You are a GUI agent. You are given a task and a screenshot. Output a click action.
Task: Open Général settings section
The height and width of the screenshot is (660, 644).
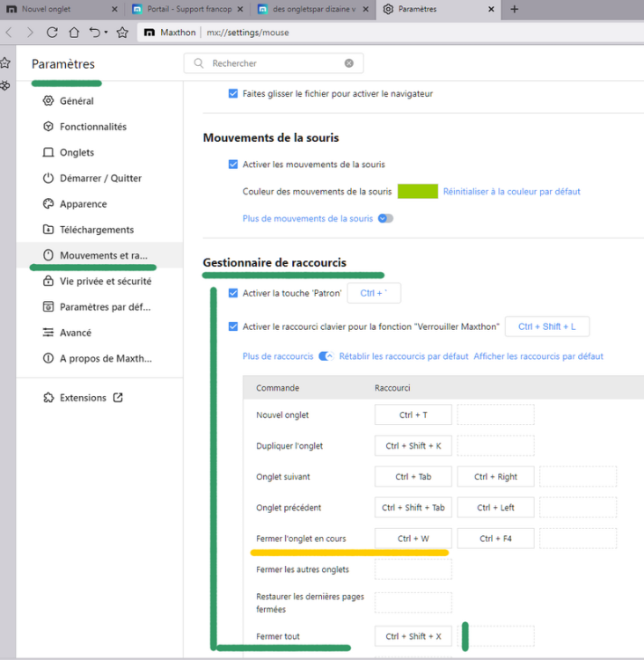[x=76, y=101]
